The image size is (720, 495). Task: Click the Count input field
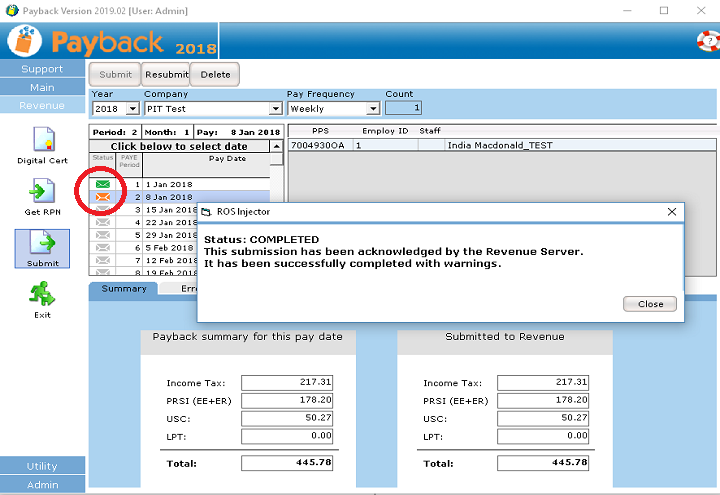tap(403, 108)
